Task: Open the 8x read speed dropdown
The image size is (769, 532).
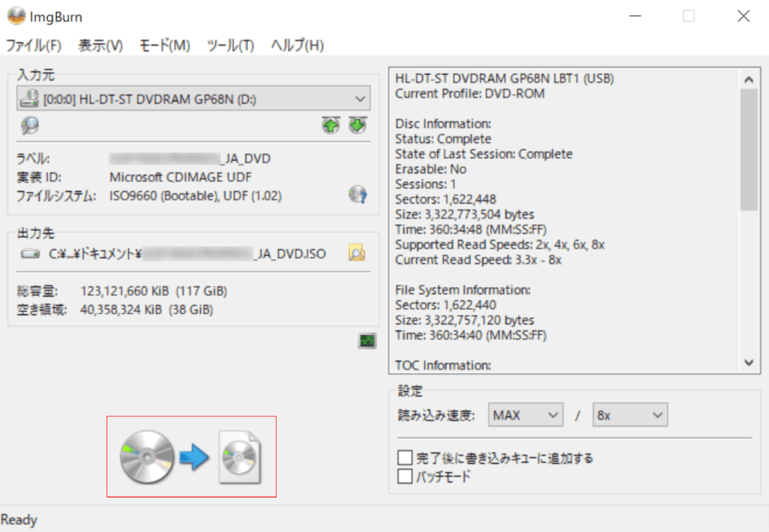Action: pyautogui.click(x=630, y=416)
